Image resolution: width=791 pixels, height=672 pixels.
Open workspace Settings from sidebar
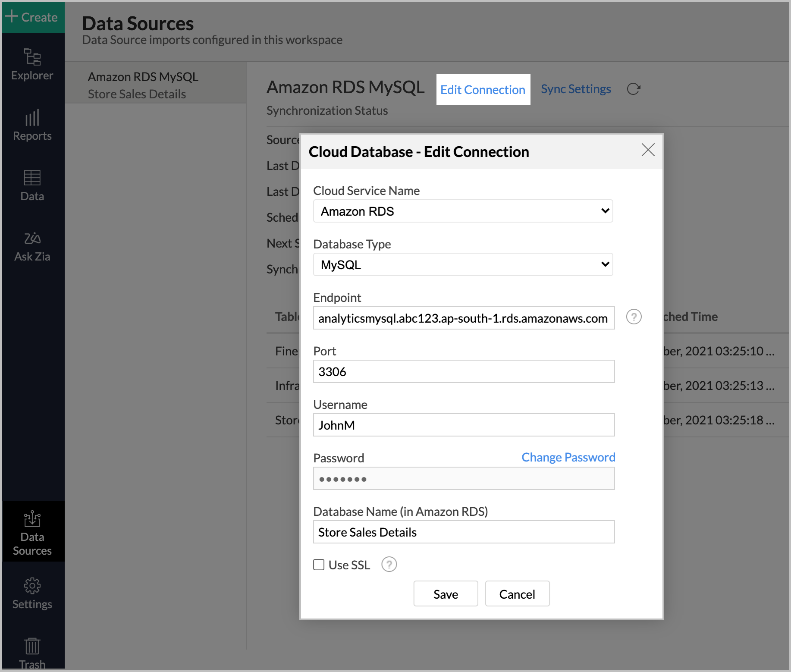[x=32, y=593]
